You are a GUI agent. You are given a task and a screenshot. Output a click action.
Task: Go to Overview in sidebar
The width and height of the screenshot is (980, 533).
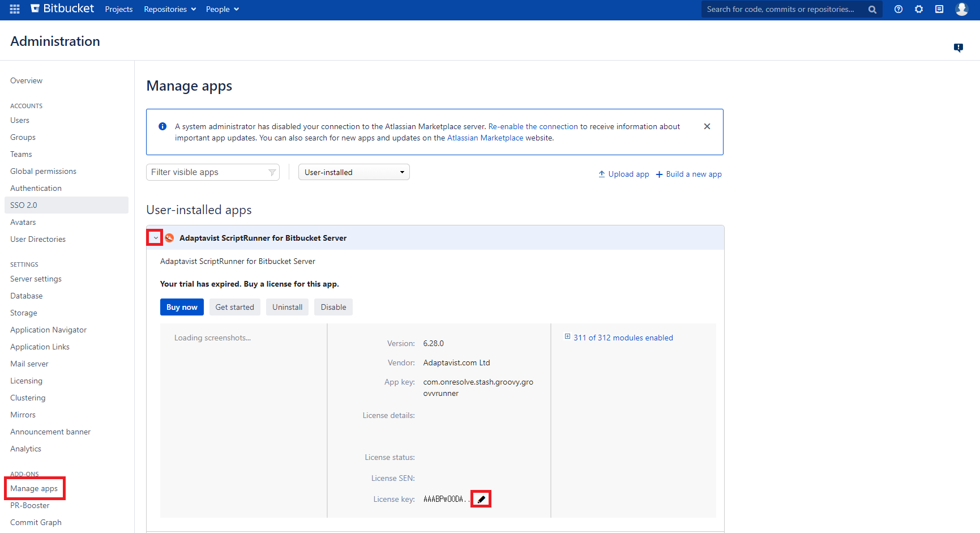(26, 80)
